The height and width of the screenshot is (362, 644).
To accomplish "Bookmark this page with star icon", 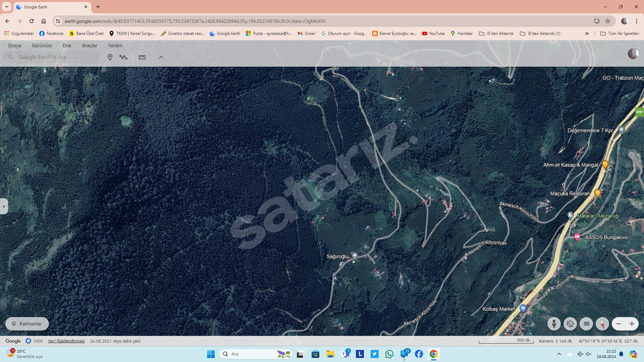I will point(608,21).
